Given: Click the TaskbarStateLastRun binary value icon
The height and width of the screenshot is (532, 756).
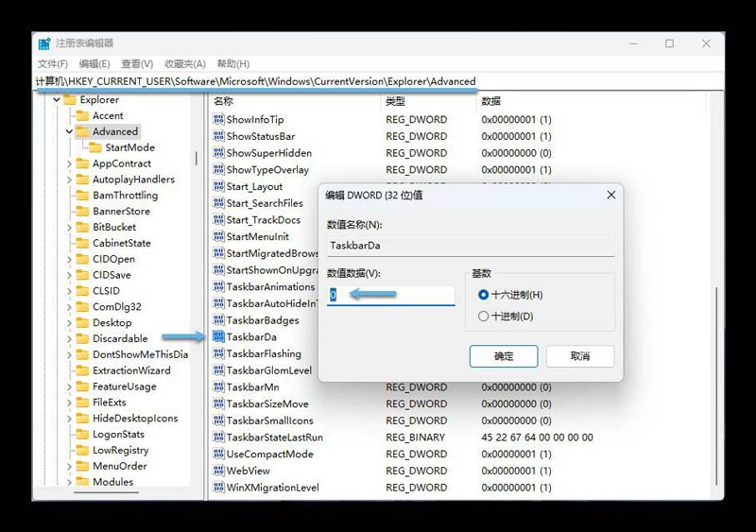Looking at the screenshot, I should 218,438.
